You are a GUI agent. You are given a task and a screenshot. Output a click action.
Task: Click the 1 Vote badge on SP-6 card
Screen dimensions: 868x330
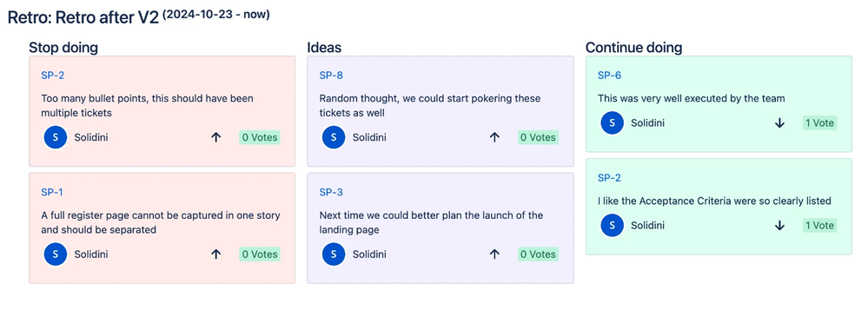[820, 123]
